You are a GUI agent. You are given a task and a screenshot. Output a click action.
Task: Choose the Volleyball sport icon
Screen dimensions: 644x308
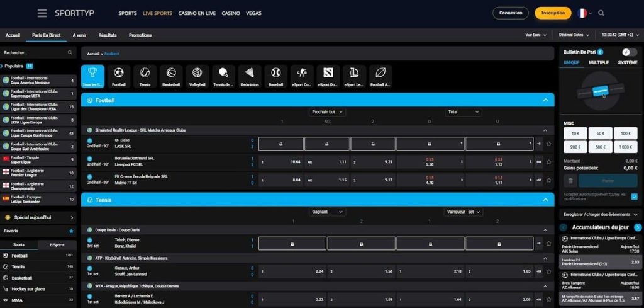tap(197, 76)
